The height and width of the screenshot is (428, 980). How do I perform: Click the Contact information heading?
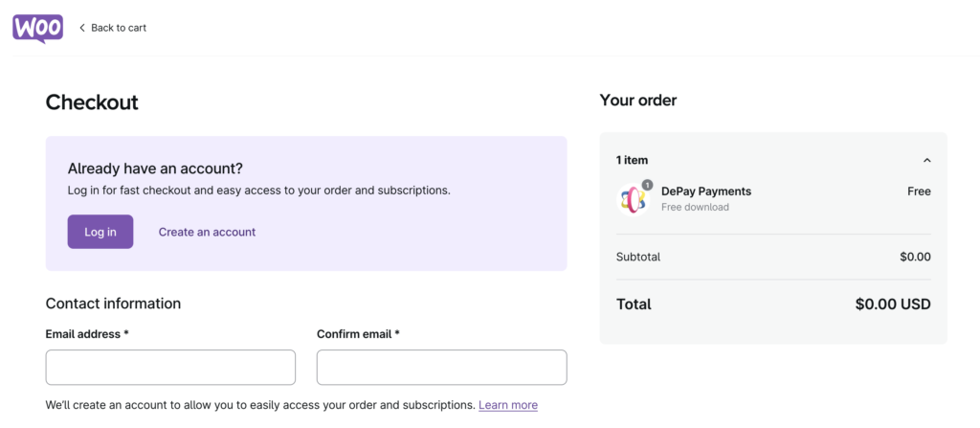113,304
